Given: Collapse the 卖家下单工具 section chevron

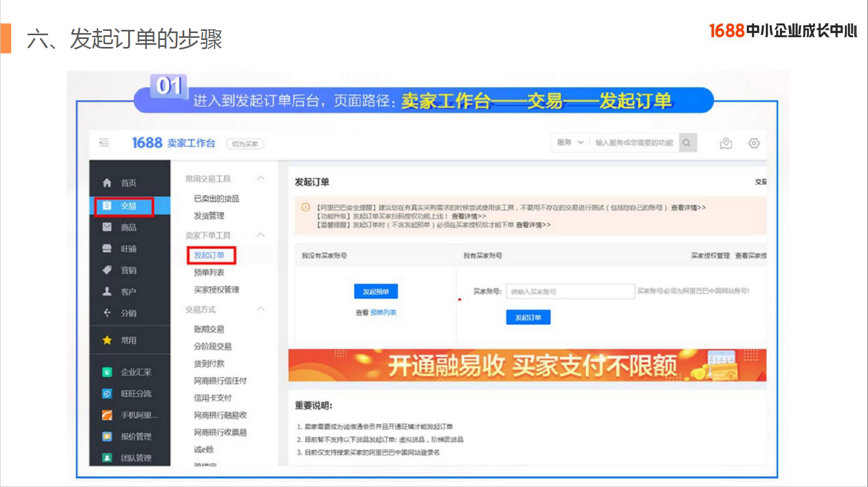Looking at the screenshot, I should pos(261,235).
